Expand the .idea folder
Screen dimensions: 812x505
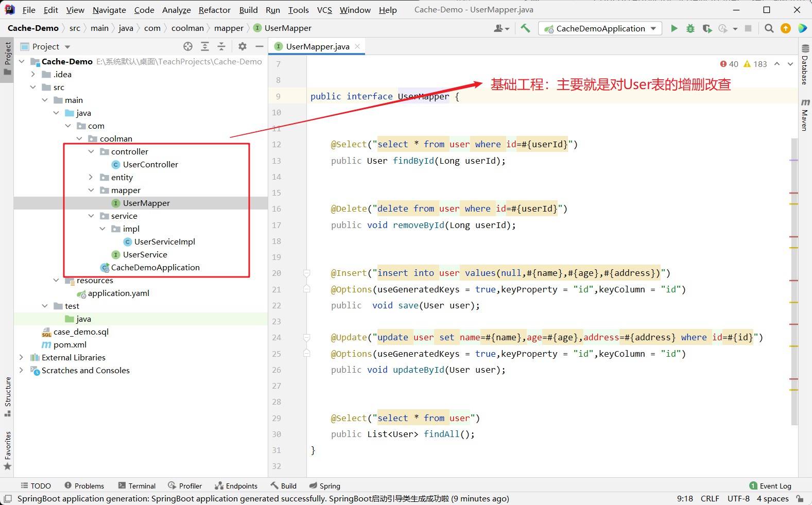point(33,74)
